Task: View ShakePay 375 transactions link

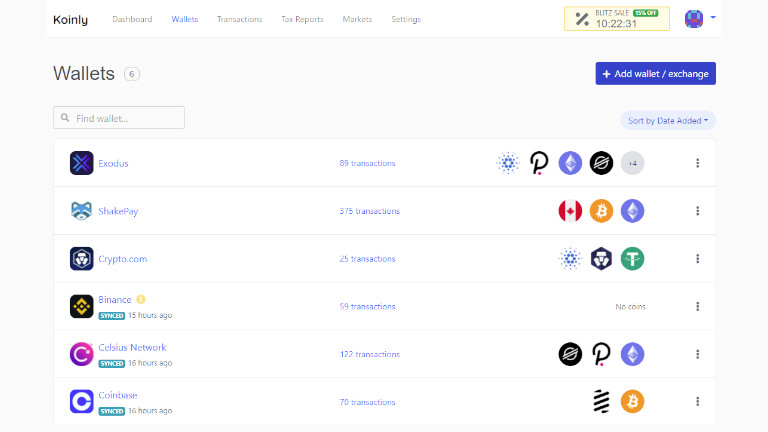Action: pyautogui.click(x=370, y=211)
